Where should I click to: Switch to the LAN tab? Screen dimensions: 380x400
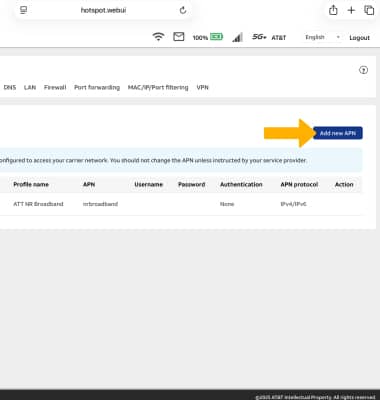click(x=30, y=87)
